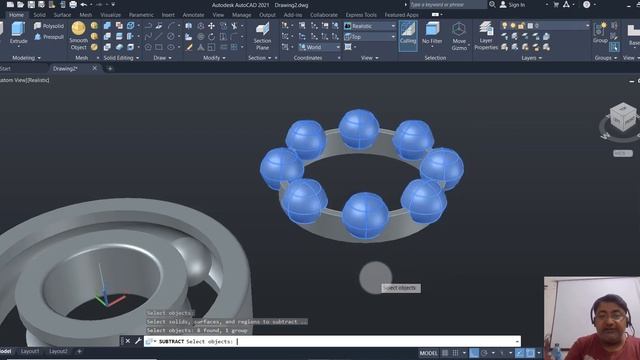Select the Rectangle tool in Draw panel

[159, 47]
